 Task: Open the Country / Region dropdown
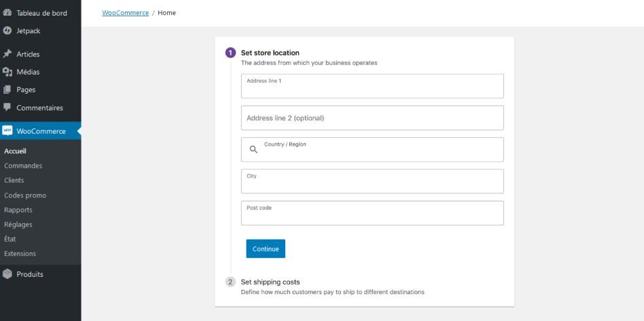tap(380, 150)
